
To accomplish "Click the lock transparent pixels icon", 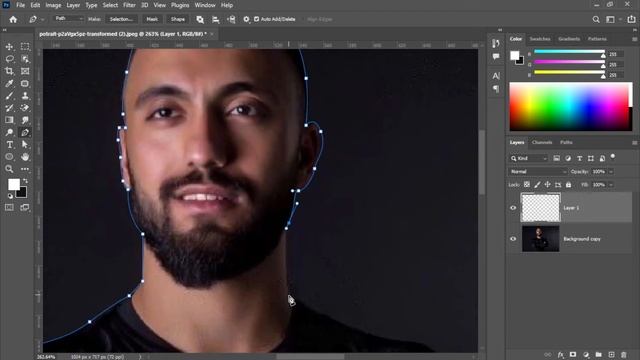I will point(527,185).
